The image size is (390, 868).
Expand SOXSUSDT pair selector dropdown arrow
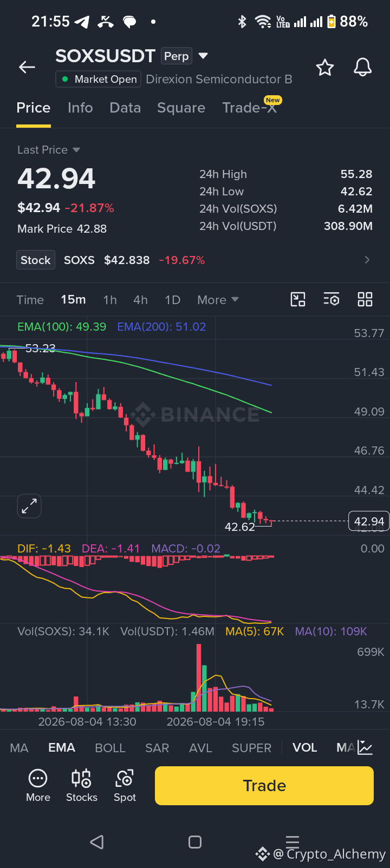point(204,56)
